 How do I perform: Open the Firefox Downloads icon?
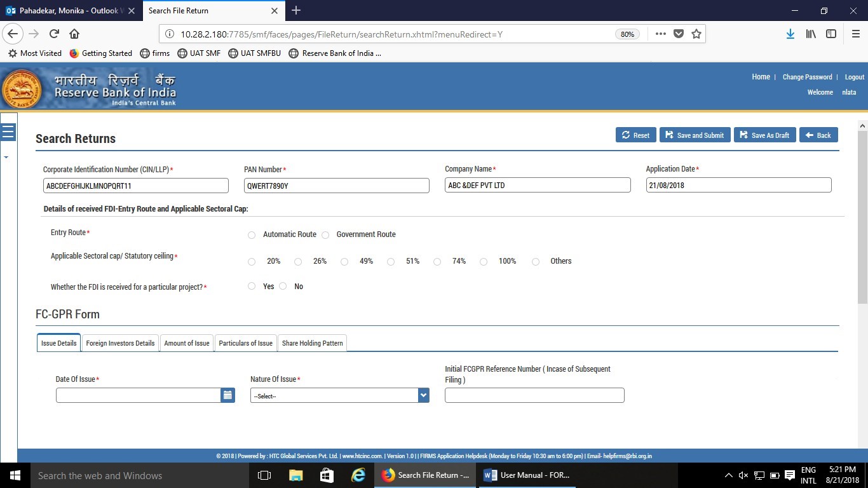[790, 34]
